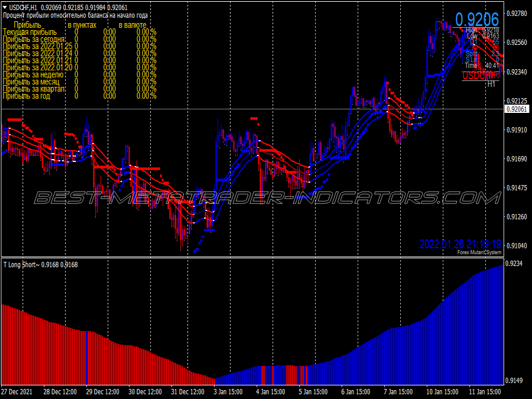
Task: Click the Прибыль за квартал row label
Action: 34,89
